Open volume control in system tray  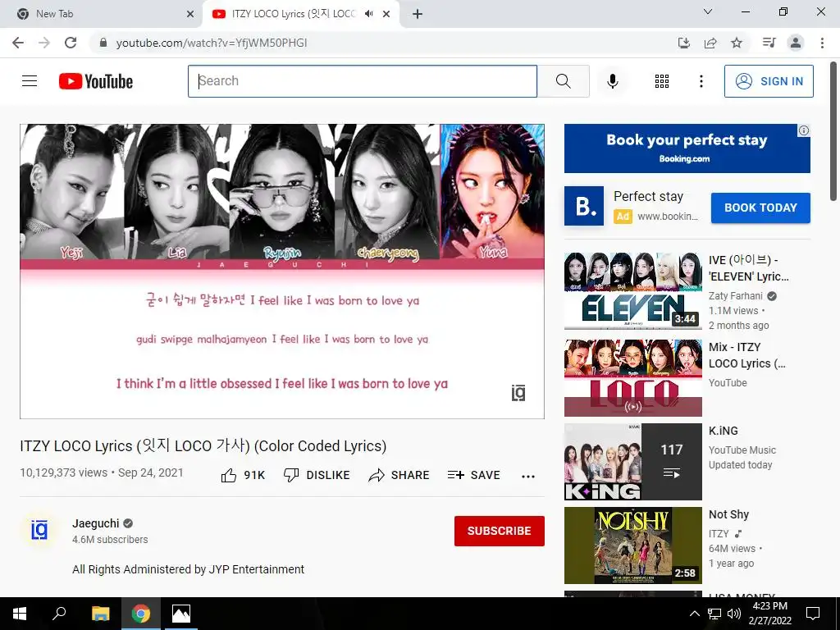point(734,614)
